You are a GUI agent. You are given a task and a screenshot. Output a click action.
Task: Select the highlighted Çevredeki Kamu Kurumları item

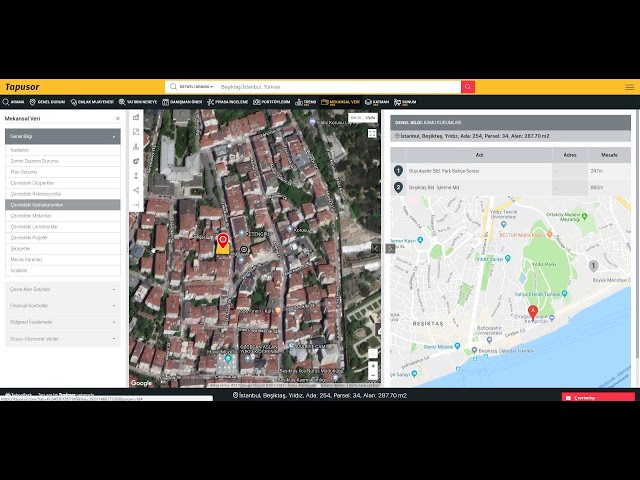[x=62, y=205]
